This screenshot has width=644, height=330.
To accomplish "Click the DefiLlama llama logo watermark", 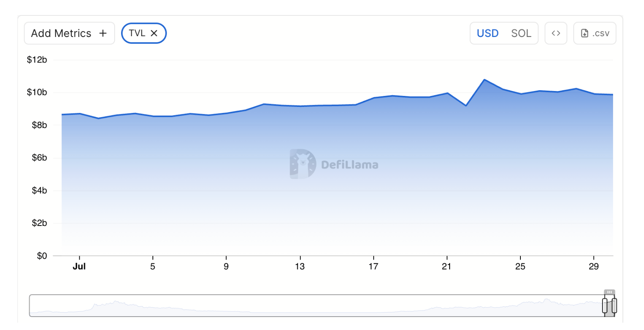I will 303,164.
